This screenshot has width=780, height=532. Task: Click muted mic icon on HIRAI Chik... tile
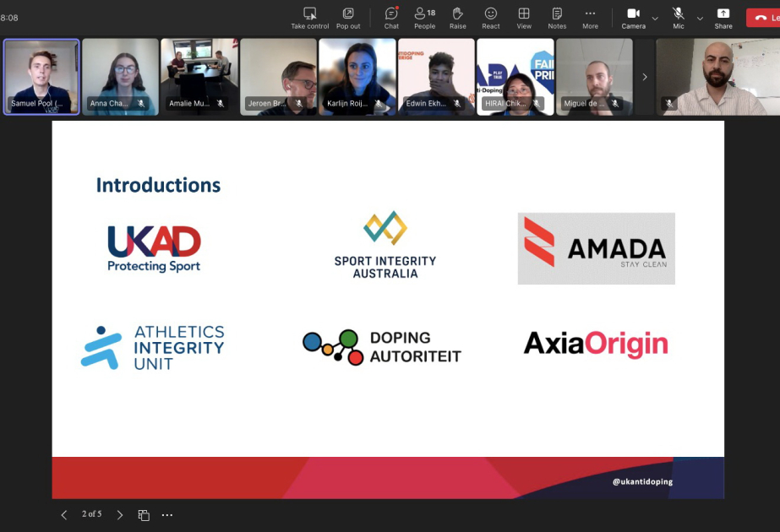click(537, 103)
